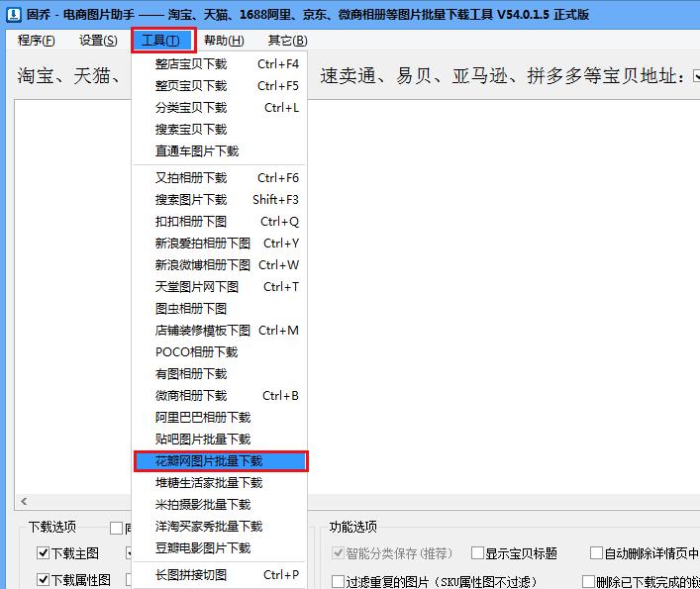Select 有图相册下载 entry
The height and width of the screenshot is (589, 700).
click(x=220, y=374)
